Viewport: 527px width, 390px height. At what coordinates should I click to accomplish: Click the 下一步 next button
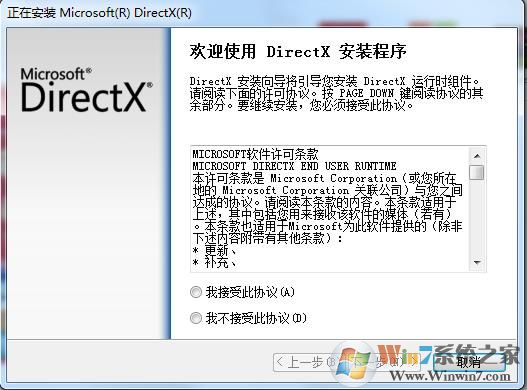pos(383,362)
